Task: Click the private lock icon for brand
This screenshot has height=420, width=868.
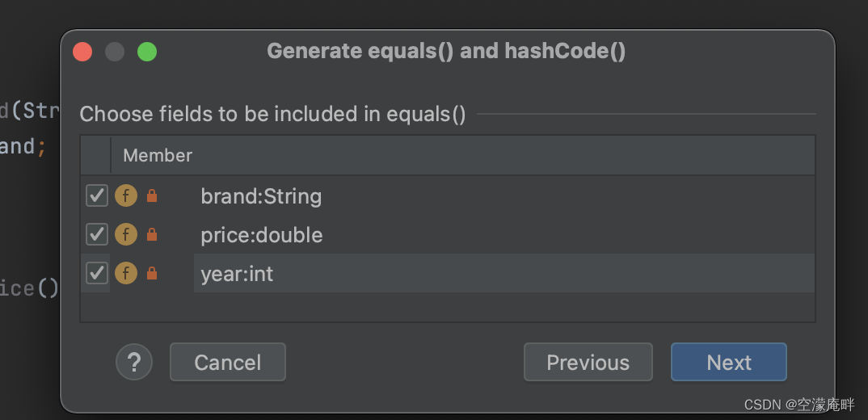Action: pyautogui.click(x=152, y=196)
